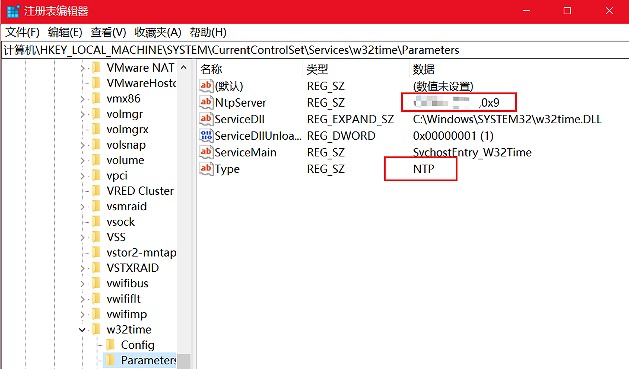629x369 pixels.
Task: Click the 类型 column header
Action: pos(317,69)
